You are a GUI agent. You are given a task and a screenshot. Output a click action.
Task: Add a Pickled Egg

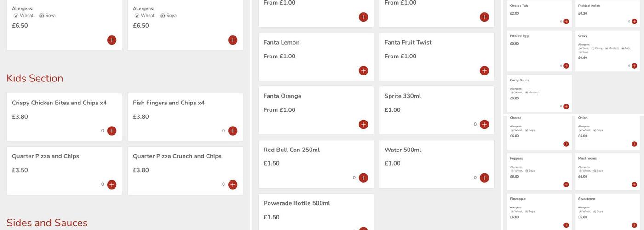[566, 66]
